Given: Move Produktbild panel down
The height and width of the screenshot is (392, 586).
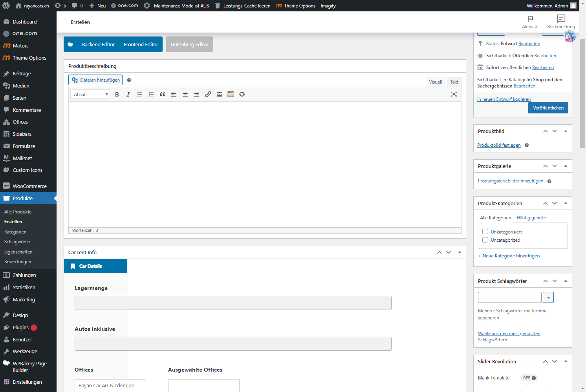Looking at the screenshot, I should 555,131.
